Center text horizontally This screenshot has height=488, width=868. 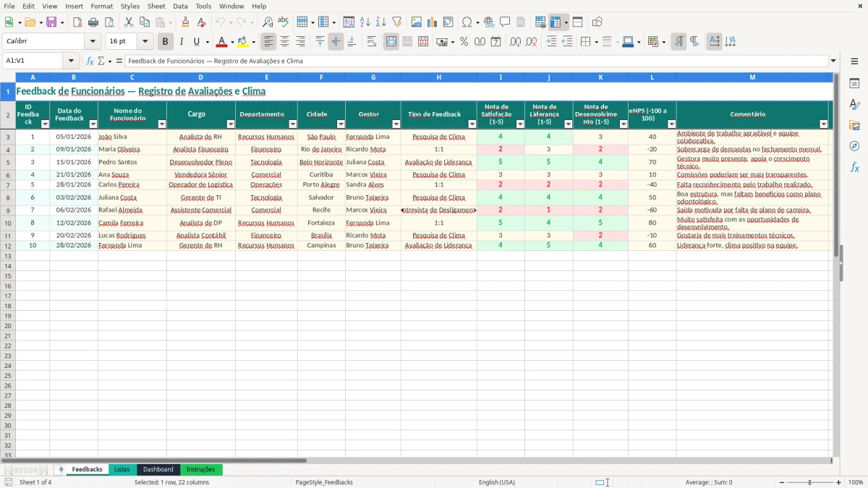285,42
